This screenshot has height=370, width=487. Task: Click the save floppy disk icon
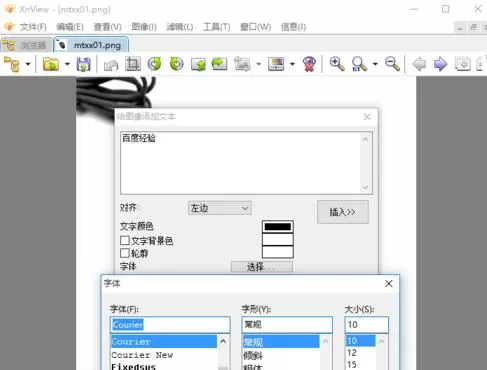(x=83, y=64)
